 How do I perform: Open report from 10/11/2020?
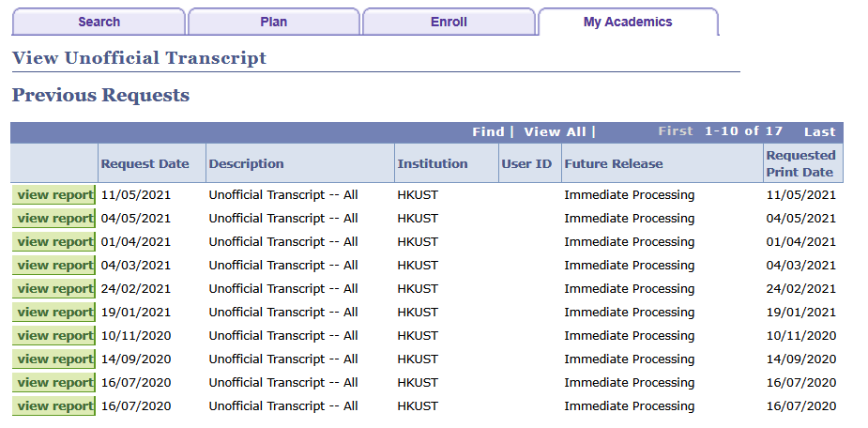[53, 335]
